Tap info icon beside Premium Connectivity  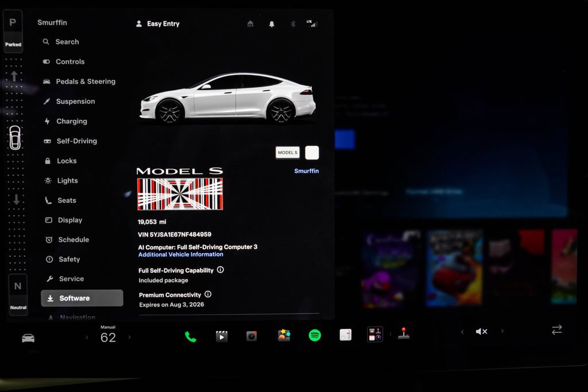[208, 294]
